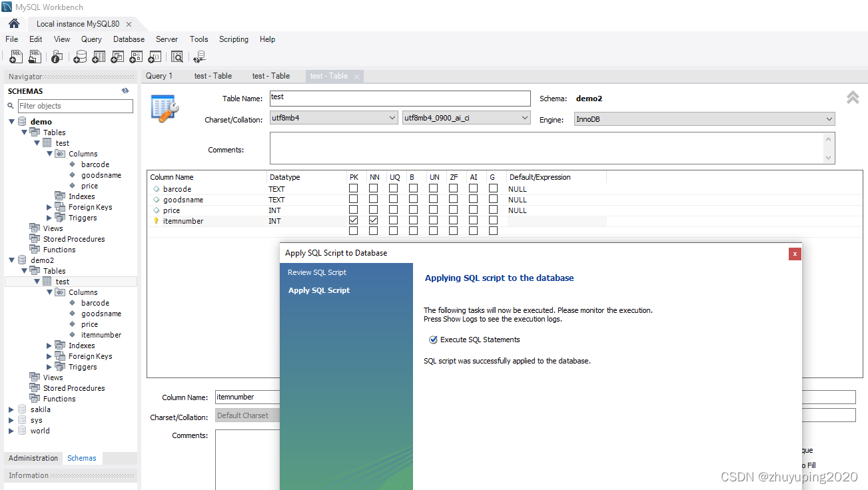Collapse the table header double-chevron icon

click(853, 97)
